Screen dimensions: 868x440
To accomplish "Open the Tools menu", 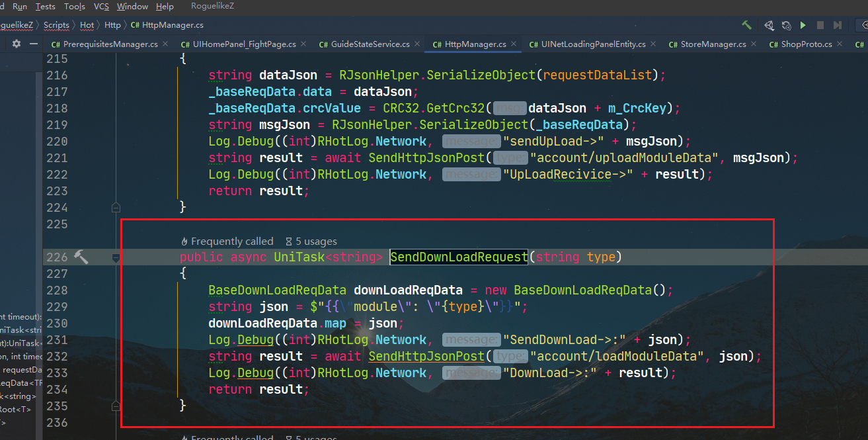I will pyautogui.click(x=74, y=7).
